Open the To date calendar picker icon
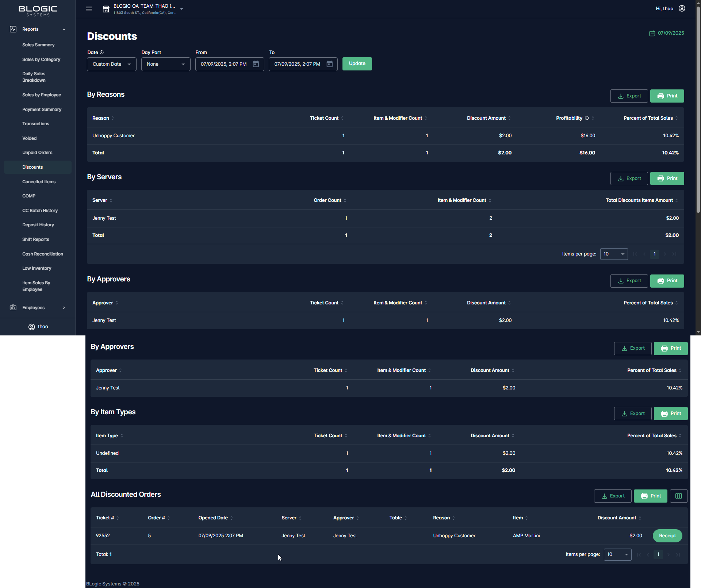The width and height of the screenshot is (701, 588). click(329, 64)
